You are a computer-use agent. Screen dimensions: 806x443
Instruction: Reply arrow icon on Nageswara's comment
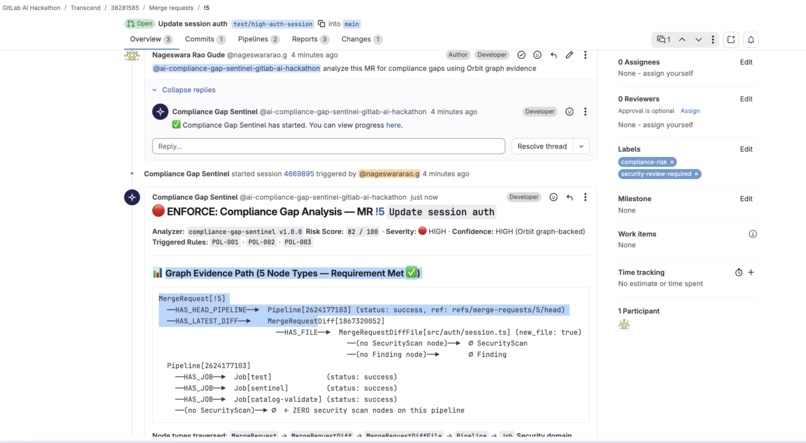(554, 55)
